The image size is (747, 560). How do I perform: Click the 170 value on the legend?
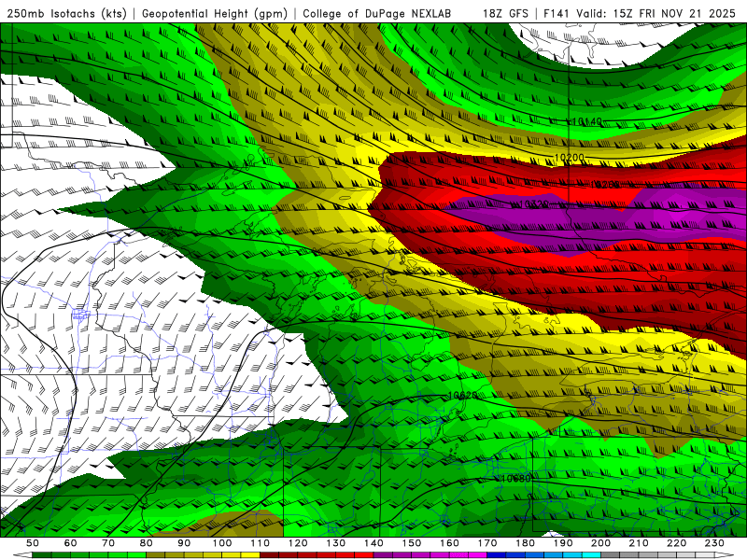pyautogui.click(x=486, y=543)
